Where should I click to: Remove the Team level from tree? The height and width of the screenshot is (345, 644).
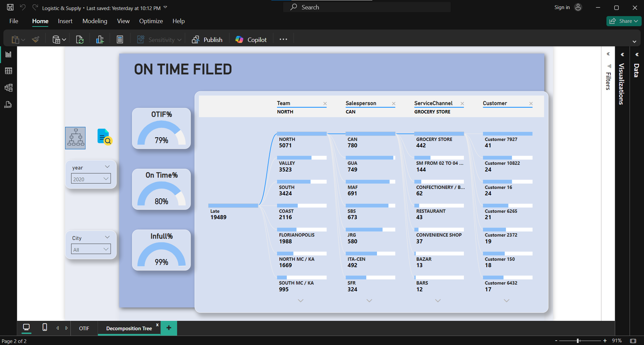(x=325, y=104)
